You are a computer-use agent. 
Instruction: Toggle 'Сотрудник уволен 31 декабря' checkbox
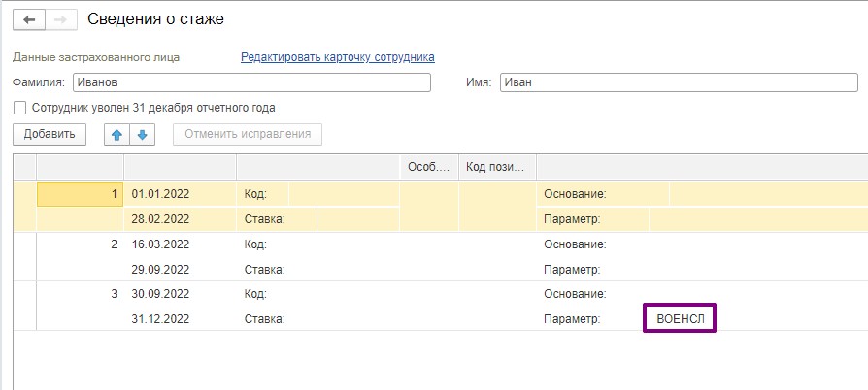tap(20, 108)
